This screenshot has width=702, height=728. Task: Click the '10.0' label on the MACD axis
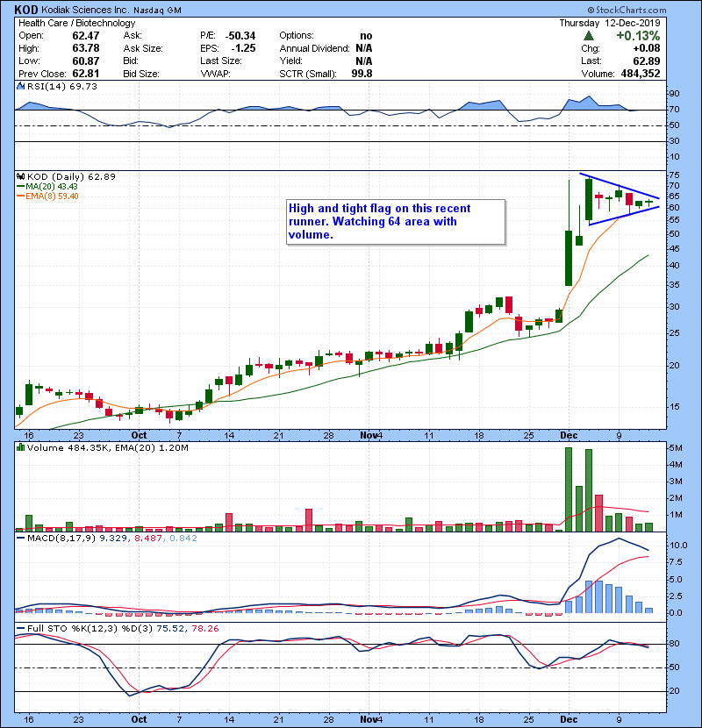tap(677, 546)
